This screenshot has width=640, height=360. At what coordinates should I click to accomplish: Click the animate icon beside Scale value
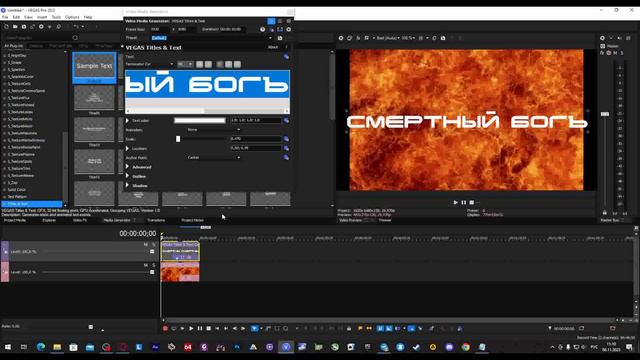286,139
